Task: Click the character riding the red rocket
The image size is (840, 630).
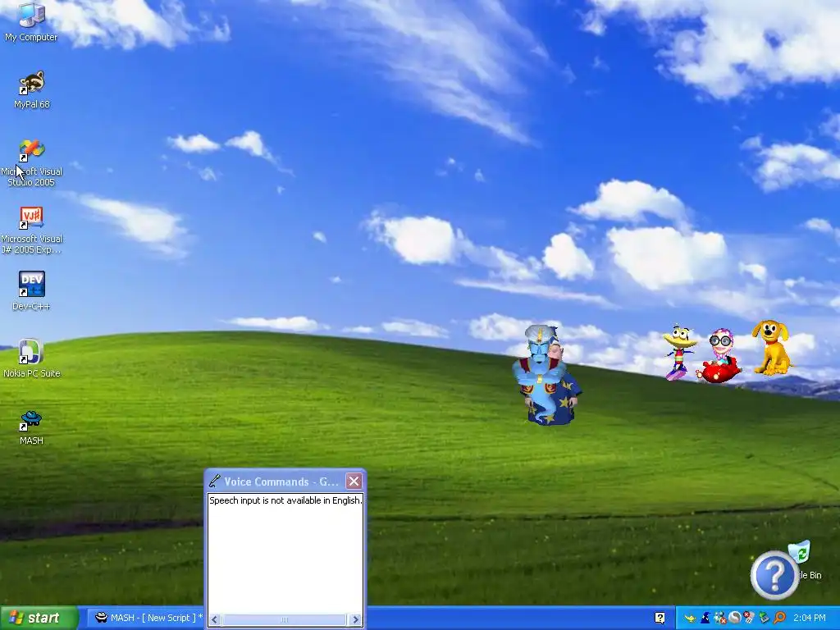Action: pyautogui.click(x=719, y=356)
